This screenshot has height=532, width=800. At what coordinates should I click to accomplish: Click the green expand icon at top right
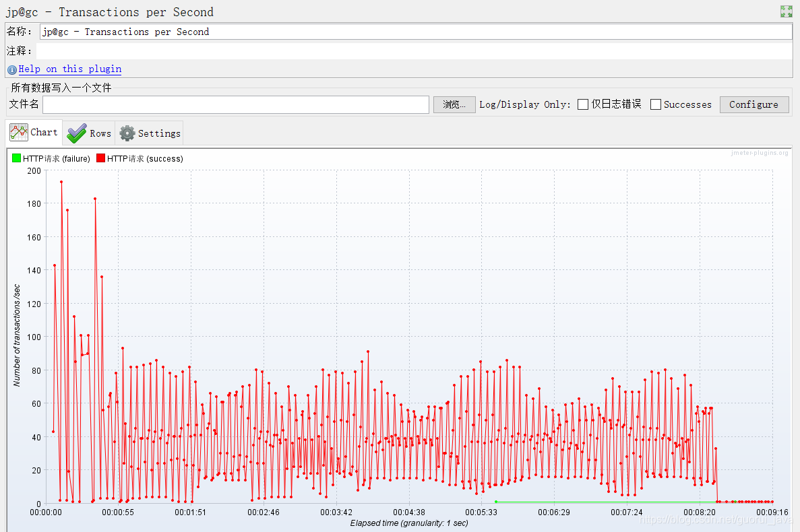(x=787, y=11)
